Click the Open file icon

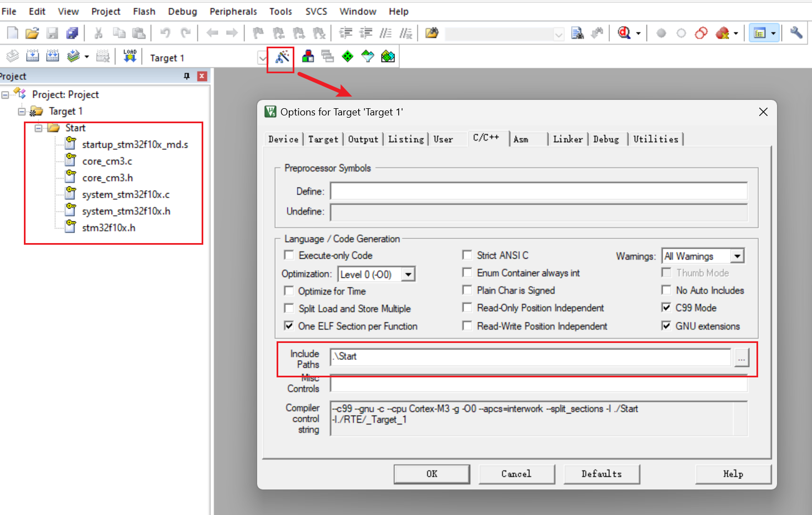click(x=32, y=33)
